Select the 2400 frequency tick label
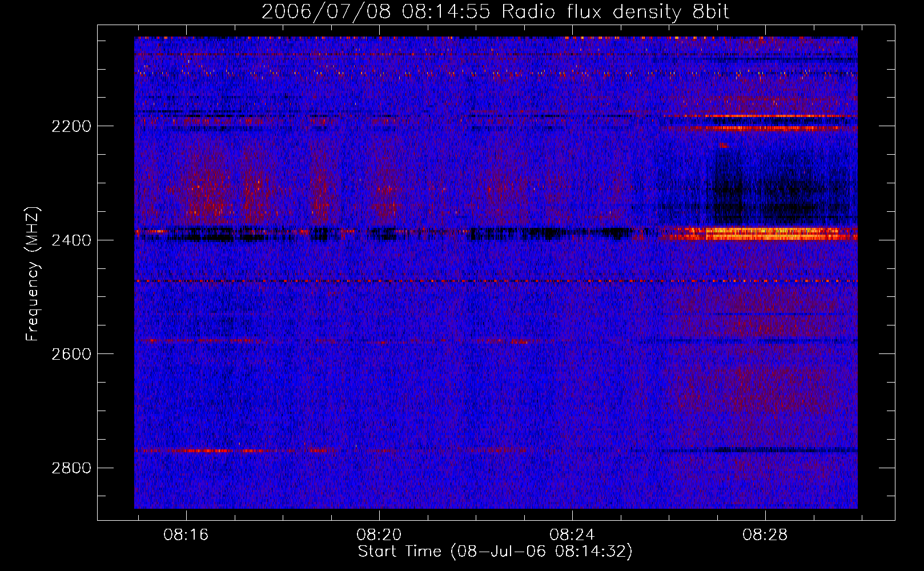The width and height of the screenshot is (924, 571). pyautogui.click(x=71, y=240)
